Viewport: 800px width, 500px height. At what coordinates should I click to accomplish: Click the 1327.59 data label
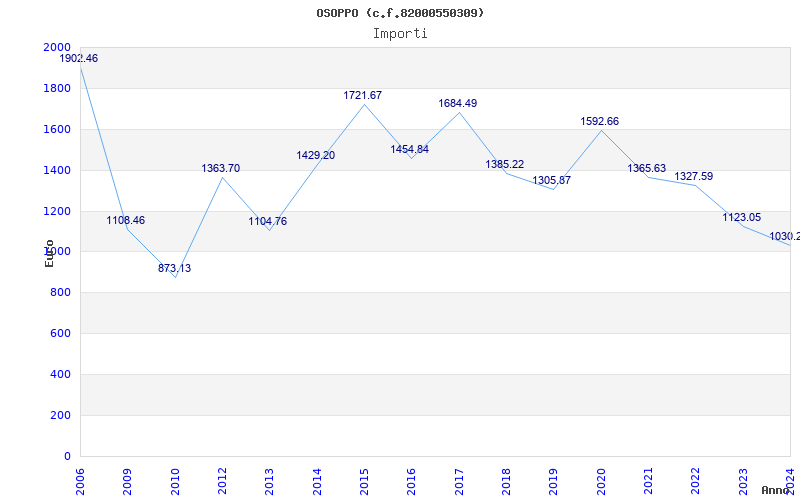694,177
